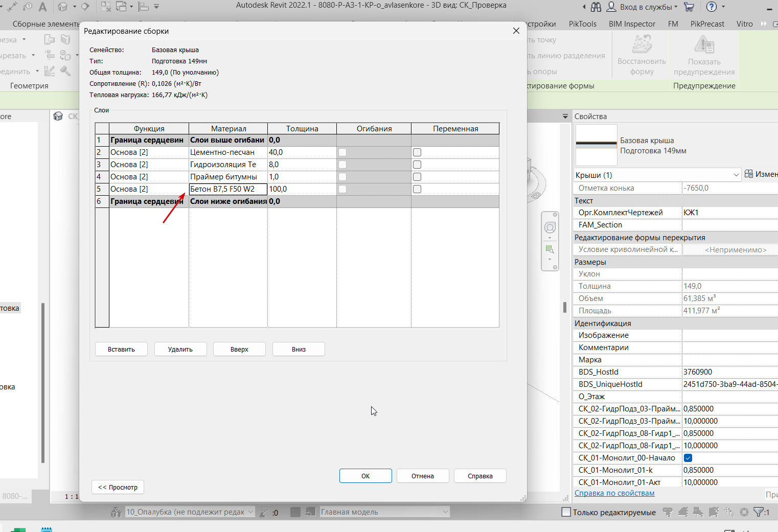Viewport: 778px width, 532px height.
Task: Toggle Variable checkbox for Праймер битумны layer
Action: click(x=417, y=177)
